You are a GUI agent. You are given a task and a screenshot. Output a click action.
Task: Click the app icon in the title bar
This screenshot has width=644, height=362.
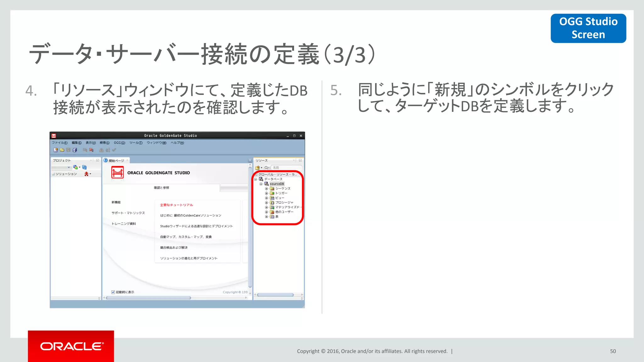[54, 136]
